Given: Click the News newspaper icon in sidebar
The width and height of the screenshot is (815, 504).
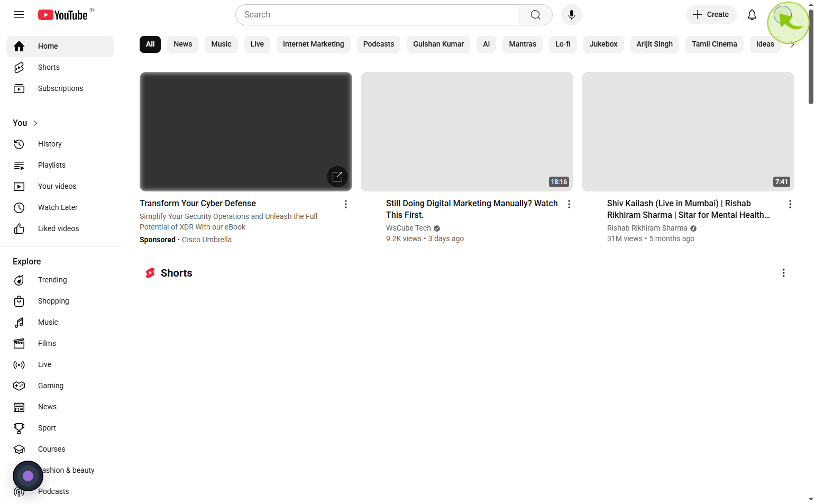Looking at the screenshot, I should click(x=19, y=407).
